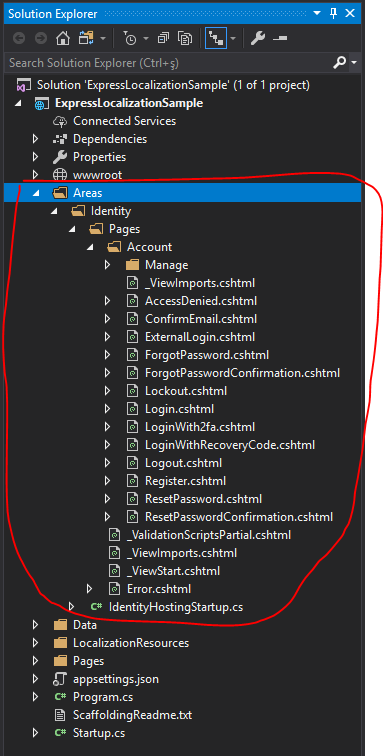Click the search magnifier icon
The width and height of the screenshot is (383, 756).
tap(340, 62)
